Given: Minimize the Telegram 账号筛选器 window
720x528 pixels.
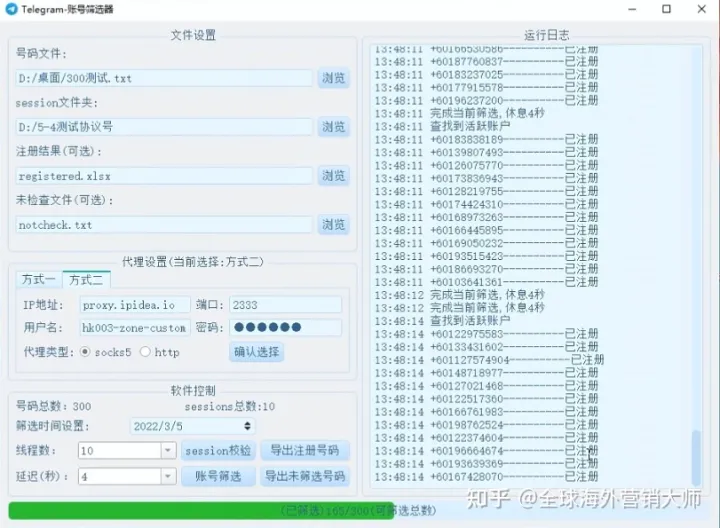Looking at the screenshot, I should 632,9.
